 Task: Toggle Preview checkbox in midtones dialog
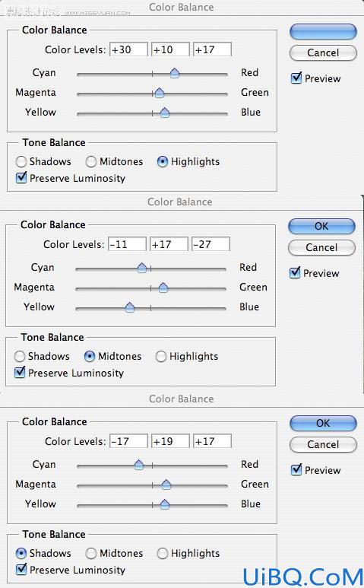(295, 272)
